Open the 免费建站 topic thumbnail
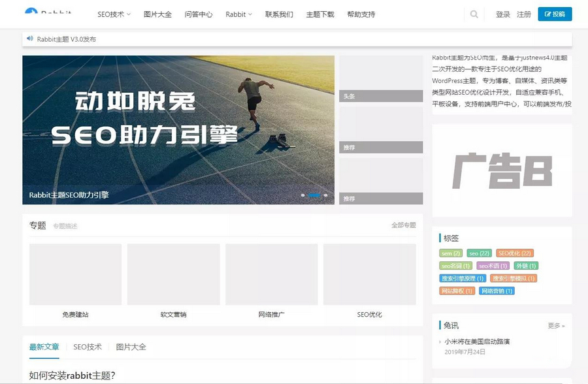The width and height of the screenshot is (588, 384). pos(75,274)
